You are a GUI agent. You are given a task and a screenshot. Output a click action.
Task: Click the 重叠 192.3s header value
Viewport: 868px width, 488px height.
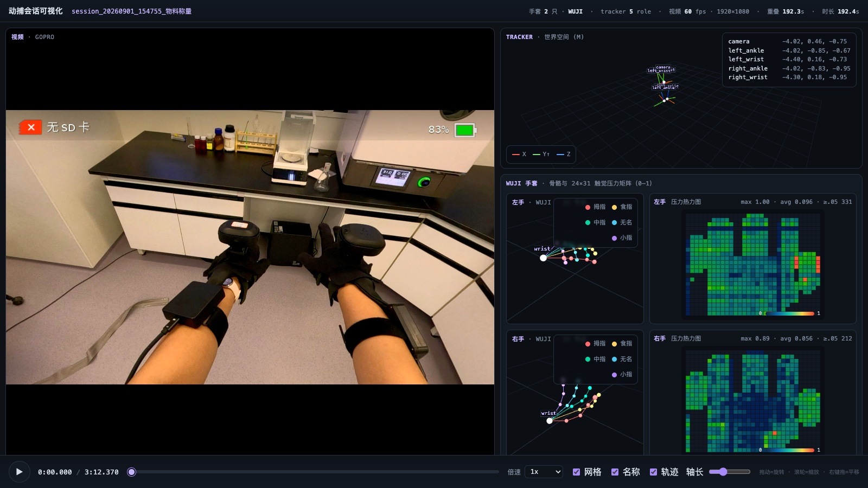click(786, 11)
